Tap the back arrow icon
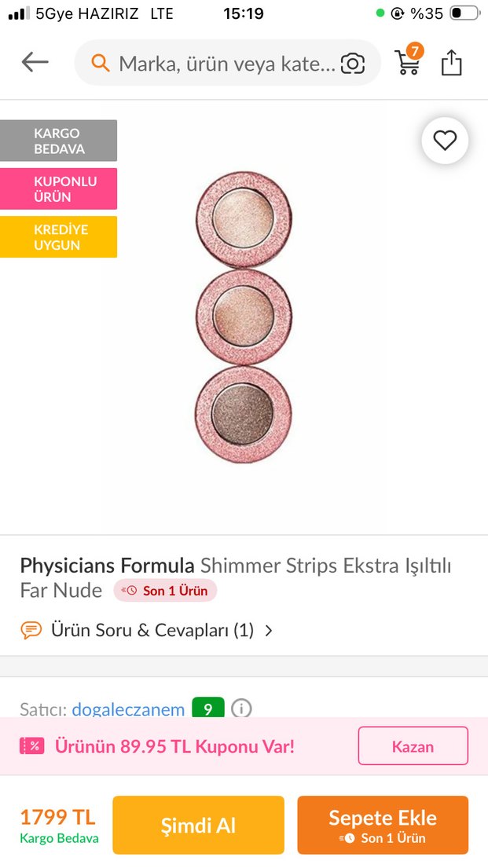The image size is (488, 868). coord(35,63)
